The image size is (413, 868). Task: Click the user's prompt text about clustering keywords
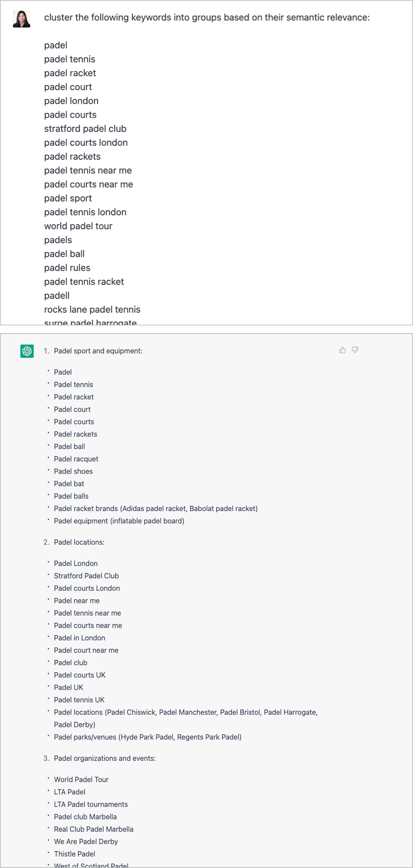tap(207, 18)
